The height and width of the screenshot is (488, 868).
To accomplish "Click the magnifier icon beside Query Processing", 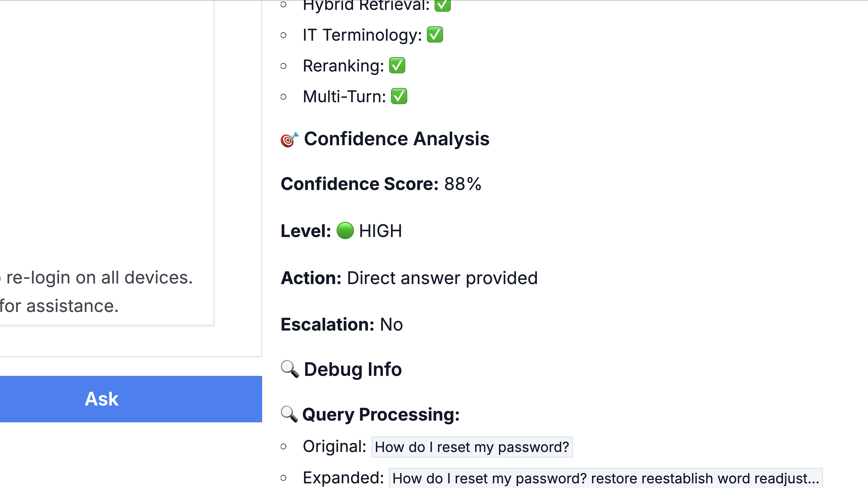I will pyautogui.click(x=289, y=414).
